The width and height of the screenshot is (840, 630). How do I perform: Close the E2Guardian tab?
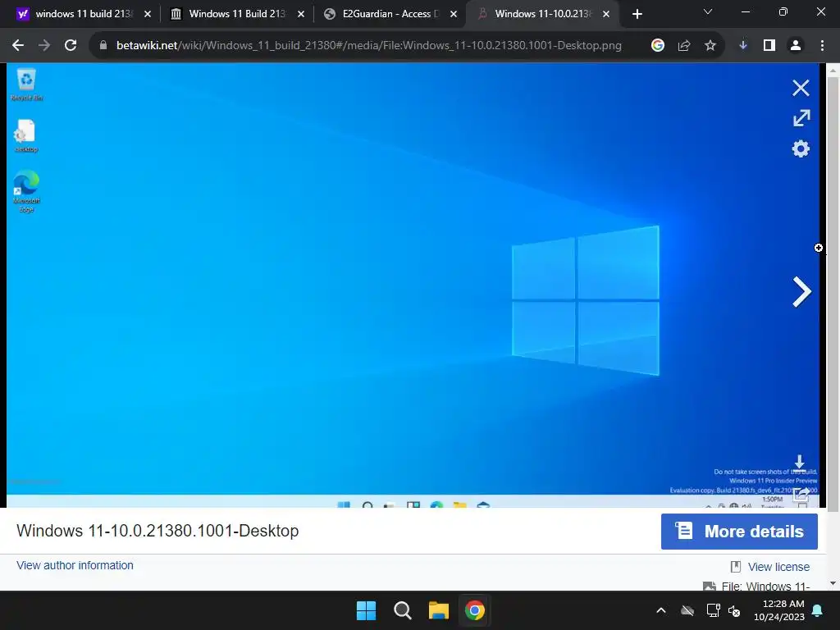(x=454, y=15)
